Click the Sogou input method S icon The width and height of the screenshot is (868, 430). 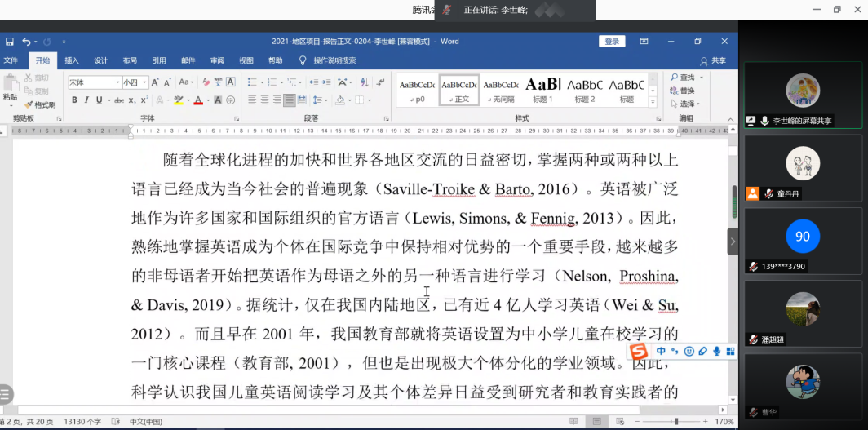(x=639, y=352)
